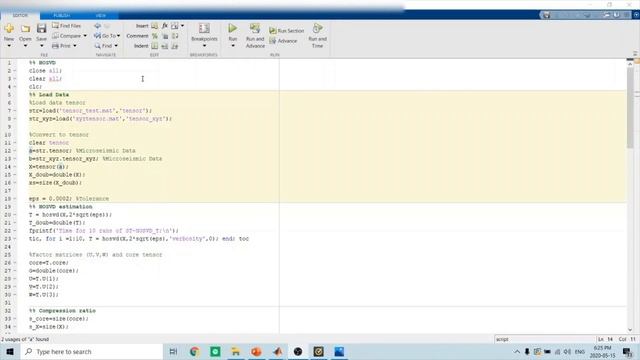Click the '%% Load Data' section header
The height and width of the screenshot is (360, 640).
point(49,95)
